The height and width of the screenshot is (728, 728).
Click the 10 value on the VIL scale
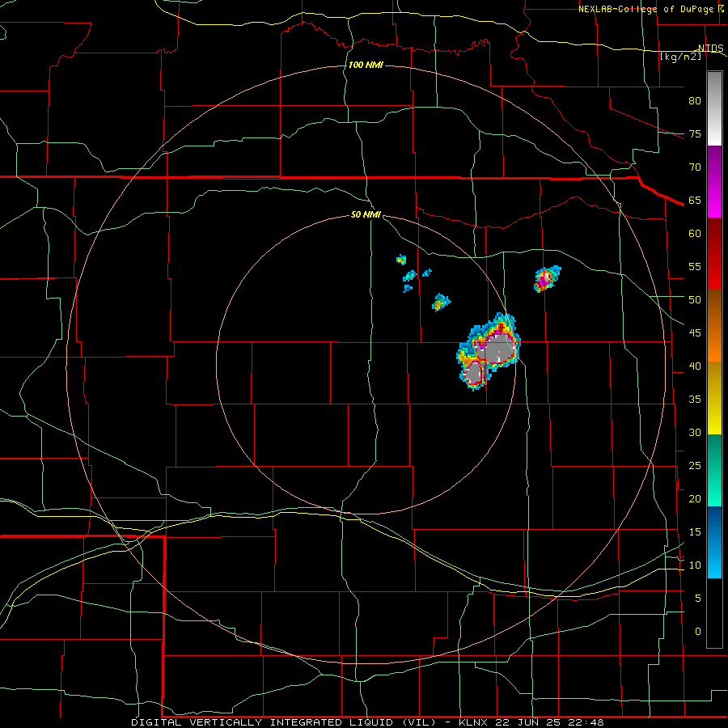click(695, 565)
